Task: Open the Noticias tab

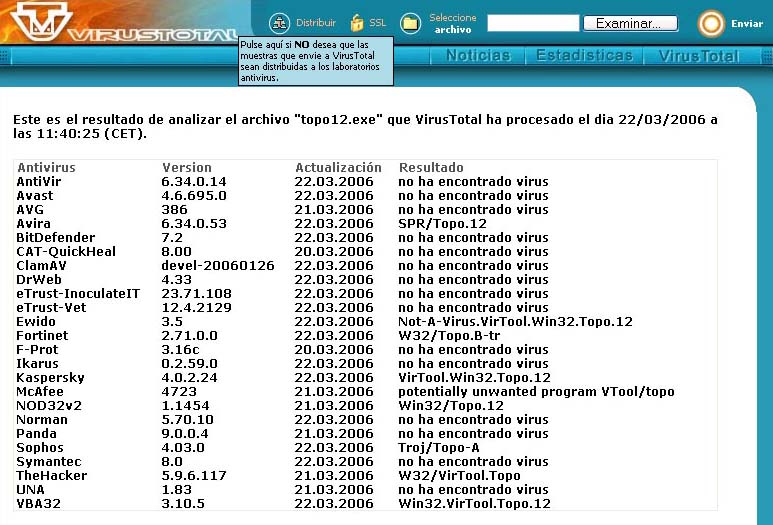Action: 478,55
